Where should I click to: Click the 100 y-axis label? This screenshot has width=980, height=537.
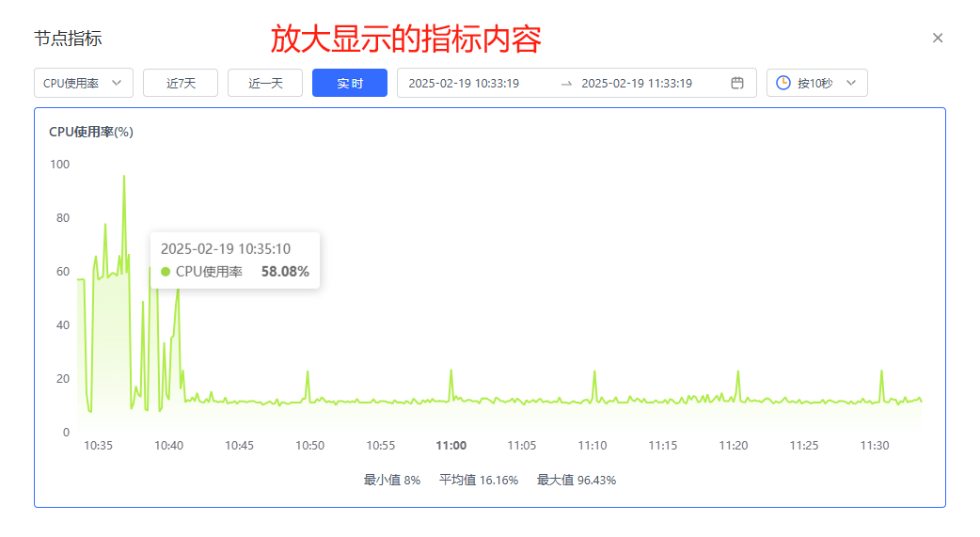60,165
